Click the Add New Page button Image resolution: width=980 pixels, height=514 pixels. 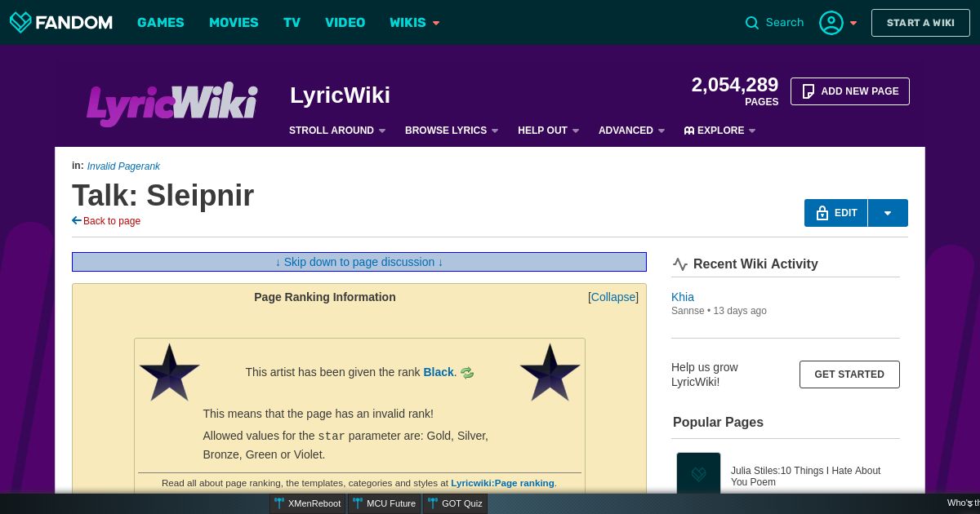click(850, 91)
